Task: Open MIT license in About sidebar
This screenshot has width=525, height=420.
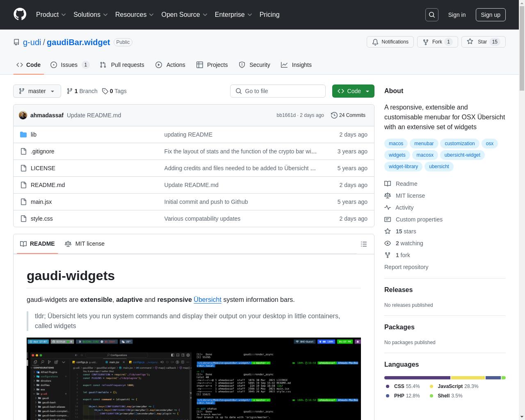Action: [404, 196]
